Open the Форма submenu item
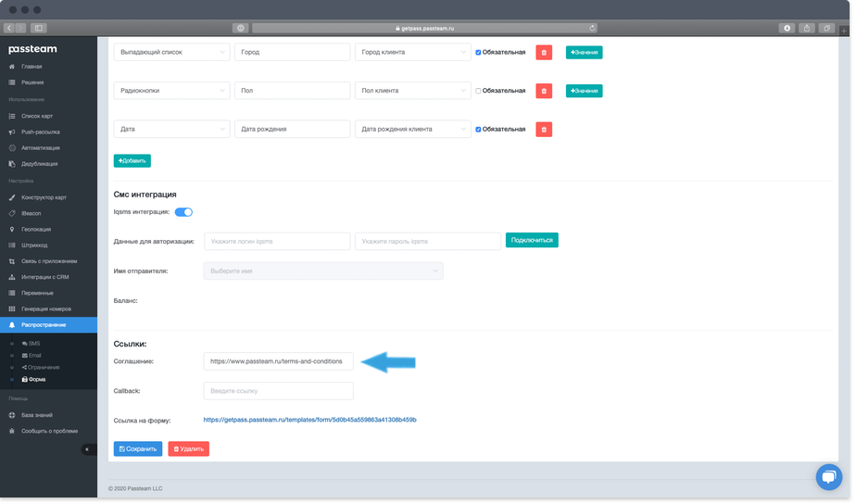The width and height of the screenshot is (857, 504). point(34,380)
